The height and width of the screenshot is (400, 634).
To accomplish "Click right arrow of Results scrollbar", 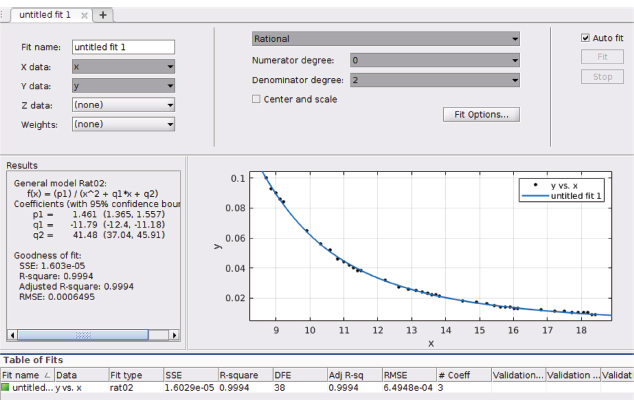I will point(175,335).
